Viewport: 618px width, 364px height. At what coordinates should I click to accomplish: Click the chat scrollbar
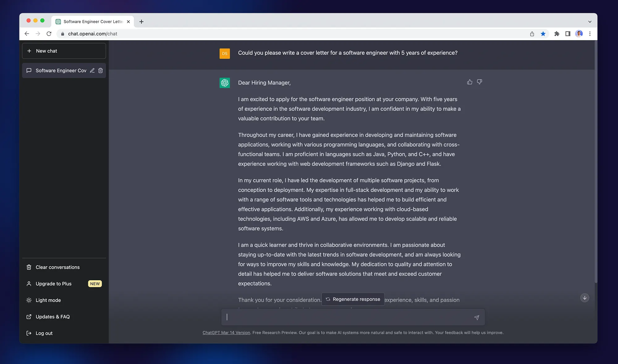pos(596,162)
